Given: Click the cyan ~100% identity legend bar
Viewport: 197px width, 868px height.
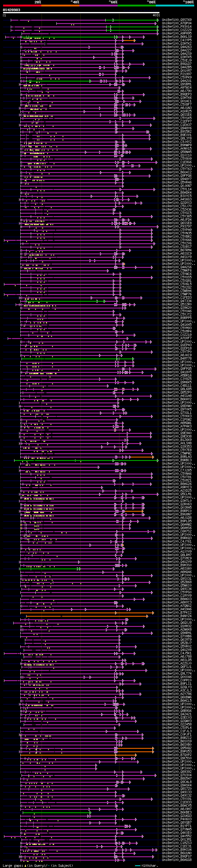Looking at the screenshot, I should point(175,6).
